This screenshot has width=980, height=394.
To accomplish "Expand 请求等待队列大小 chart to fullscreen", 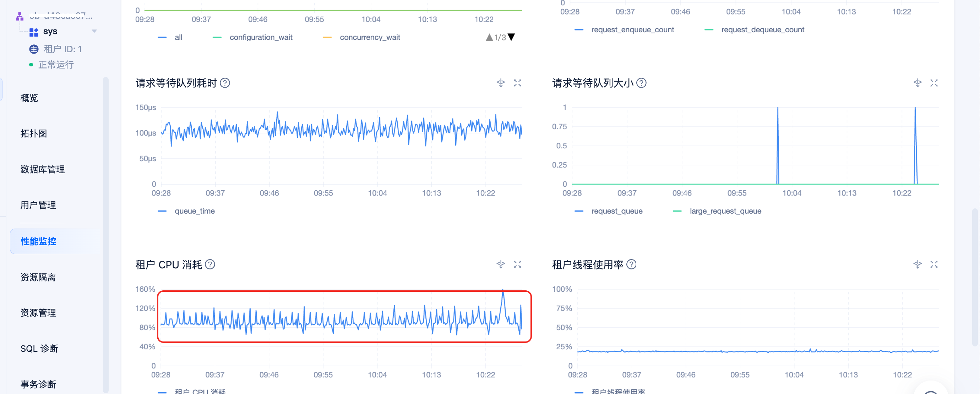I will [934, 83].
